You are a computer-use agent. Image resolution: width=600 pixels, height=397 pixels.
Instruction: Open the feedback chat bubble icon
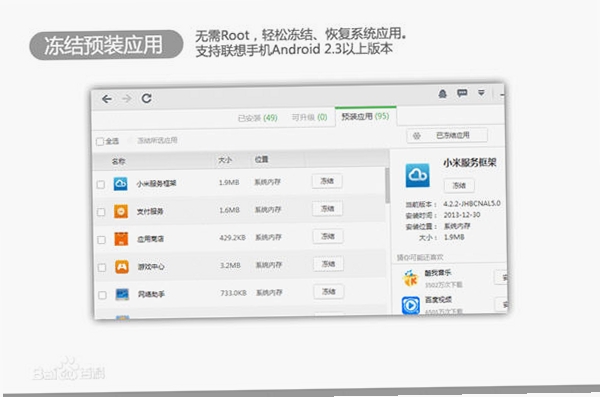462,93
